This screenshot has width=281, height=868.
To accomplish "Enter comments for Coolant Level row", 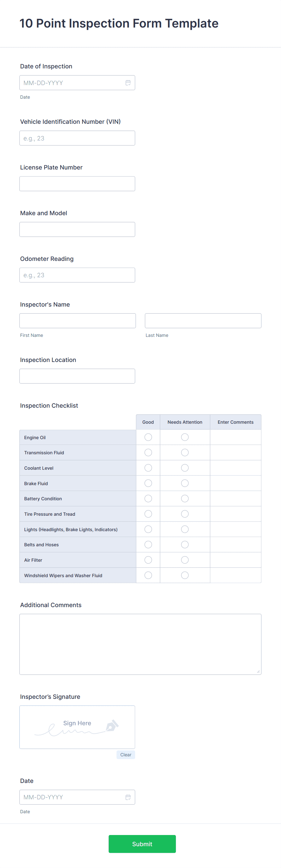I will pos(236,468).
